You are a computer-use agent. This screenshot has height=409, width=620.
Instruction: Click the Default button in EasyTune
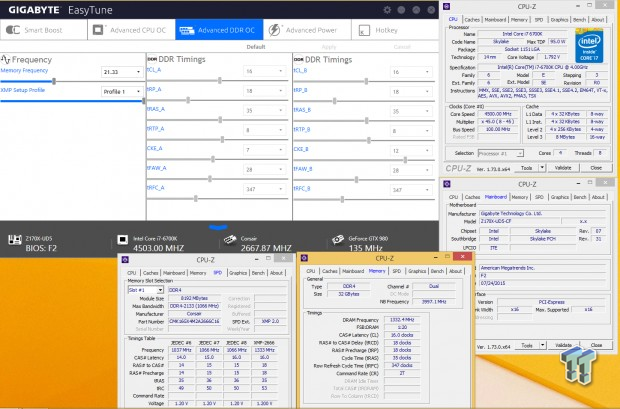click(256, 47)
